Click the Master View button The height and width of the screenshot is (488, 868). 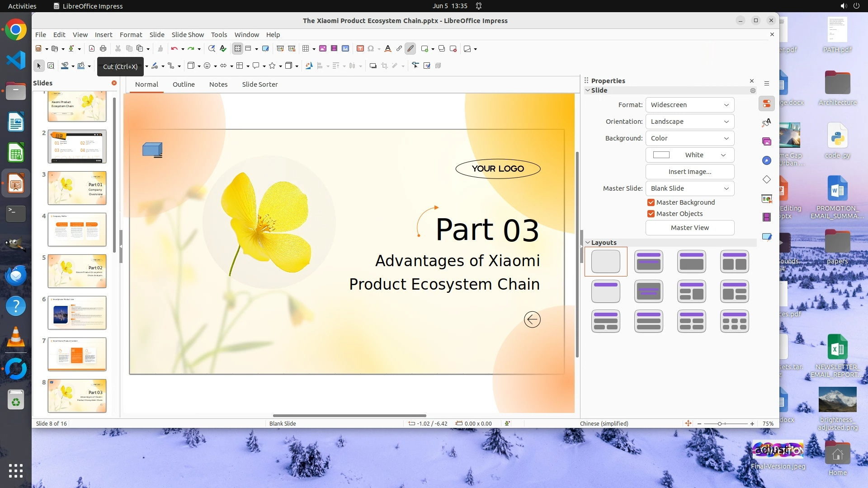[689, 228]
